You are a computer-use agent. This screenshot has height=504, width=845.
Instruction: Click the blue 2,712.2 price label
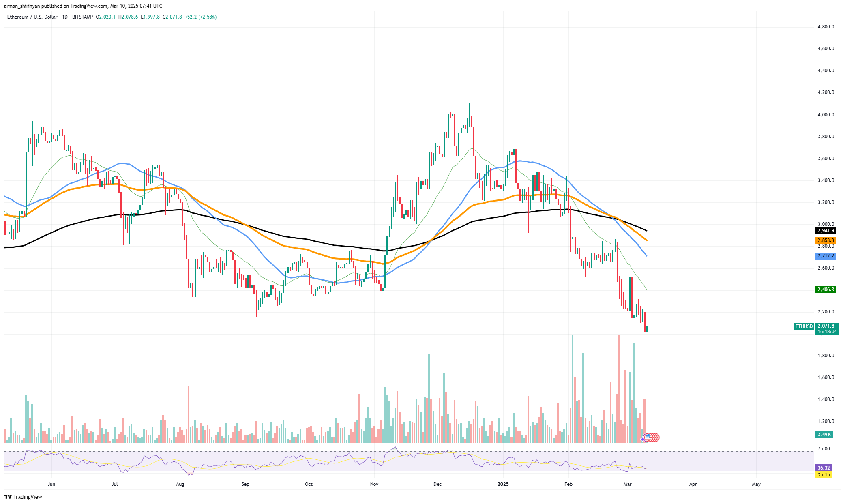826,256
